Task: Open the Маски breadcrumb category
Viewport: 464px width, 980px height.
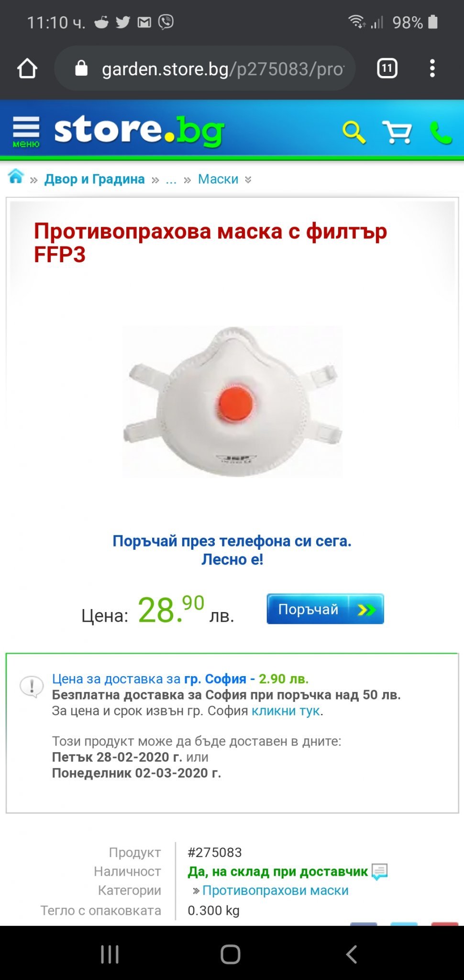Action: [x=218, y=179]
